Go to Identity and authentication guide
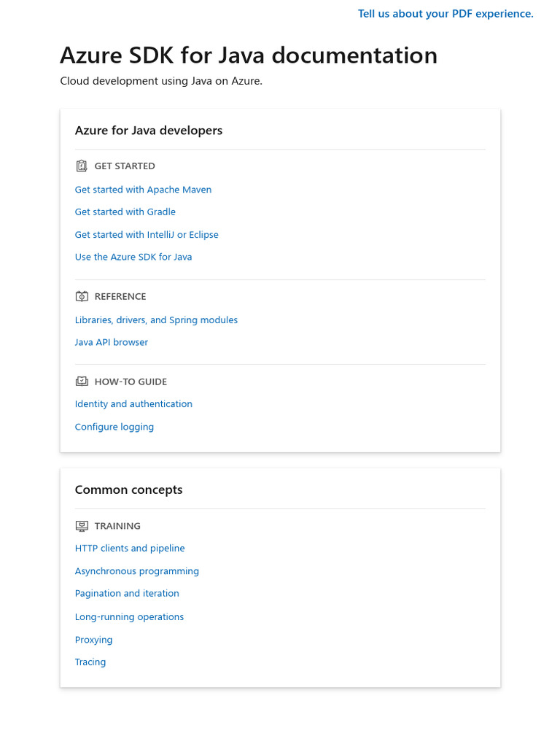Screen dimensions: 560x747 133,404
